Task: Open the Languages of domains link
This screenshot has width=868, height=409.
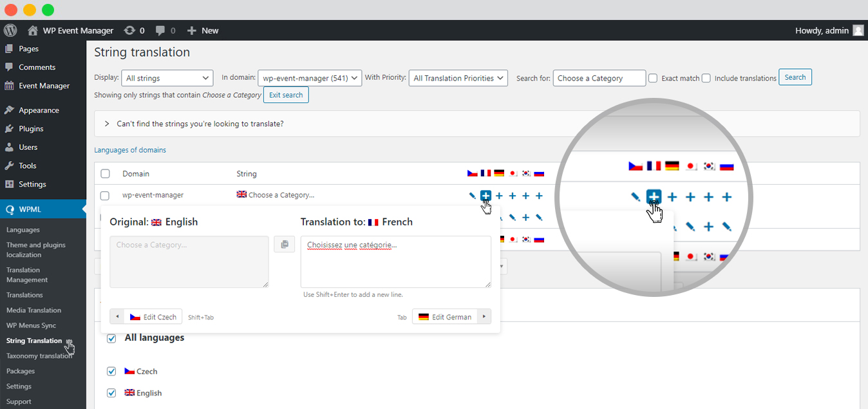Action: 130,150
